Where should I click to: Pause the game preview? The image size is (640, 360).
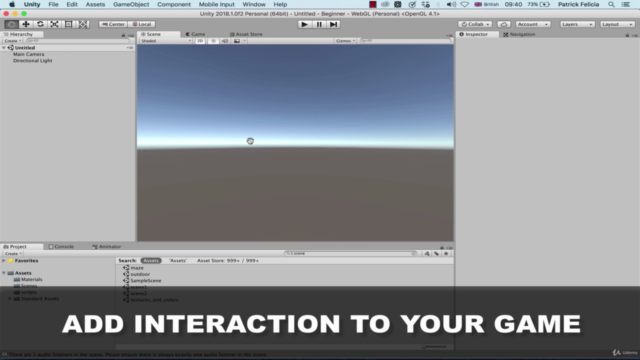point(319,24)
